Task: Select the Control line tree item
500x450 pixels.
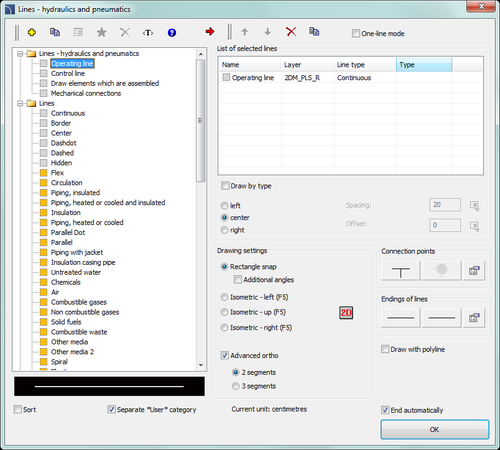Action: click(68, 73)
